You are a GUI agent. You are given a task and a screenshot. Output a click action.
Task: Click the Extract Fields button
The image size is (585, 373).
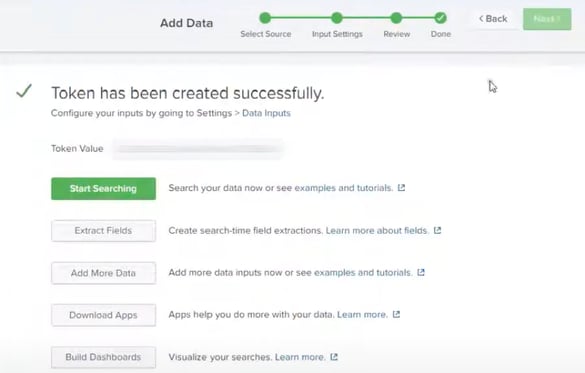(x=103, y=231)
